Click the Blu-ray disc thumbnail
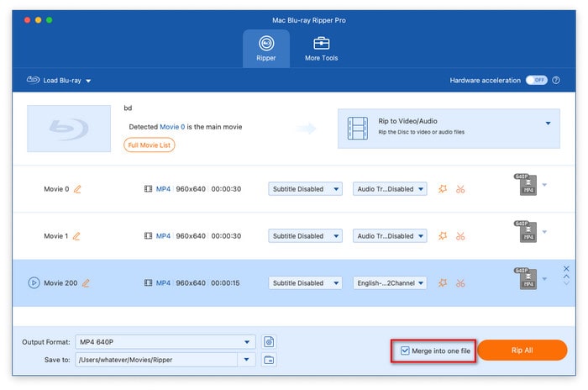Screen dimensions: 588x390 pyautogui.click(x=69, y=128)
